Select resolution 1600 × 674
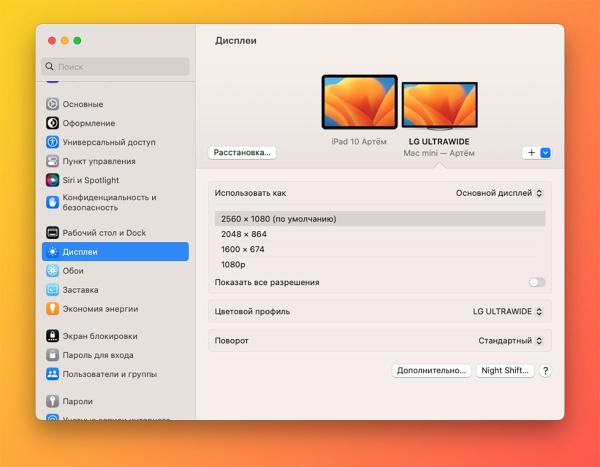The image size is (600, 467). point(380,249)
